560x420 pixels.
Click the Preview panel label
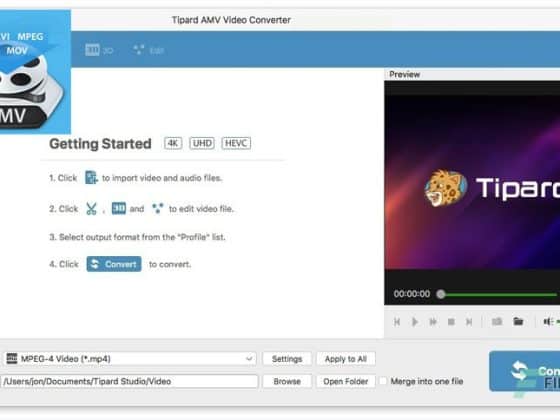click(x=404, y=74)
